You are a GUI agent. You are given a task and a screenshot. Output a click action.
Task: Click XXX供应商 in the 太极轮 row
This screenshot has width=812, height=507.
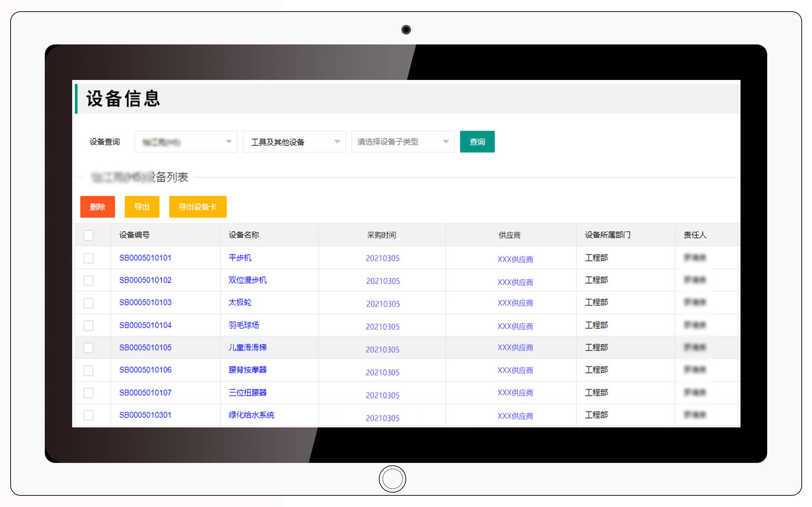click(515, 303)
